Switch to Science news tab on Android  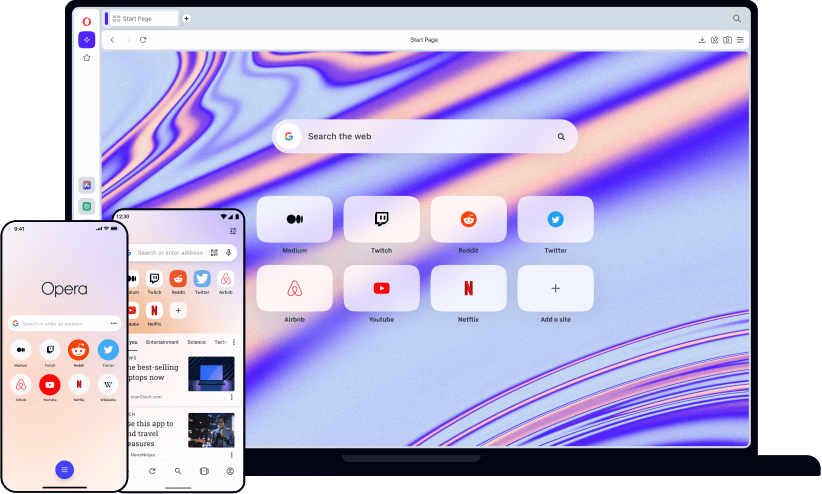197,342
